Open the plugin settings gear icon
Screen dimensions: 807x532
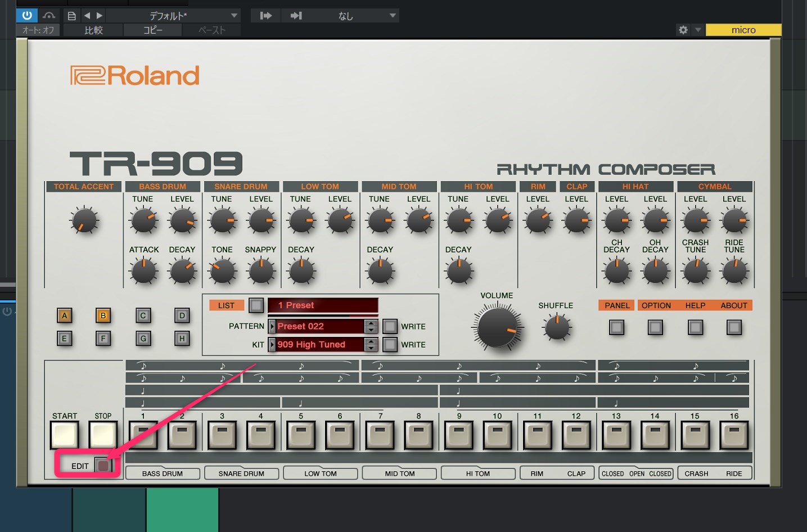(683, 30)
